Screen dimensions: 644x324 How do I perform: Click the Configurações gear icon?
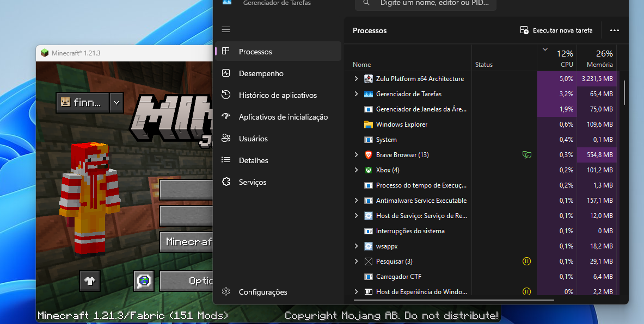pos(226,291)
